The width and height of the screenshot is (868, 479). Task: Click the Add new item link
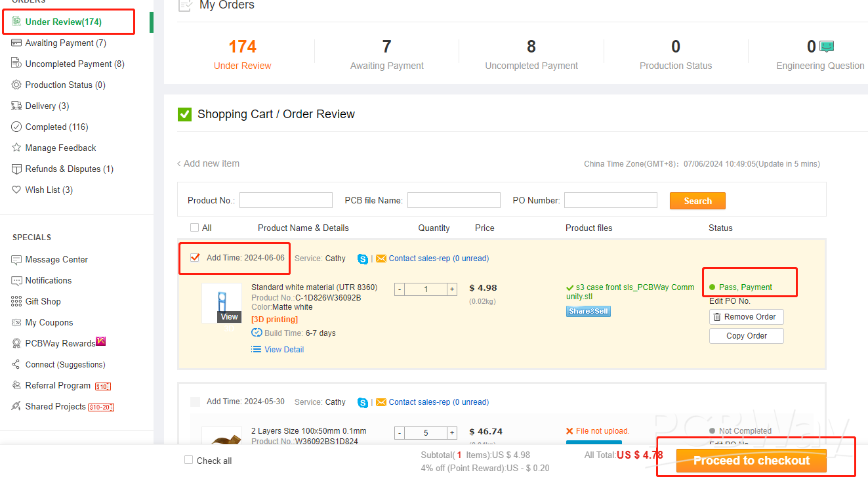coord(211,163)
